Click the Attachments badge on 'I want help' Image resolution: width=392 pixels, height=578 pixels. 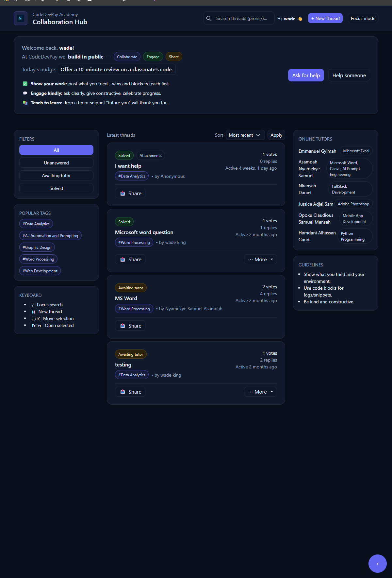click(x=150, y=156)
